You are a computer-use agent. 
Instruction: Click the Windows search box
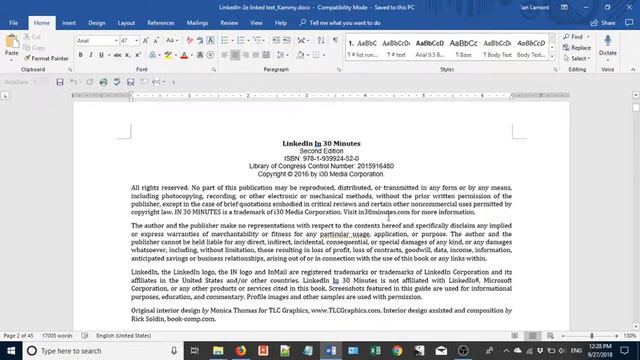point(102,351)
